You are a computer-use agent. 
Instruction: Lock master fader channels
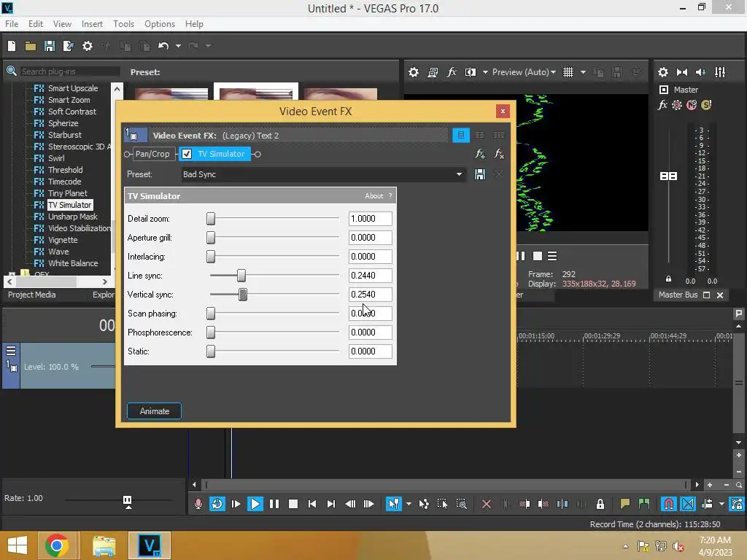(x=668, y=279)
